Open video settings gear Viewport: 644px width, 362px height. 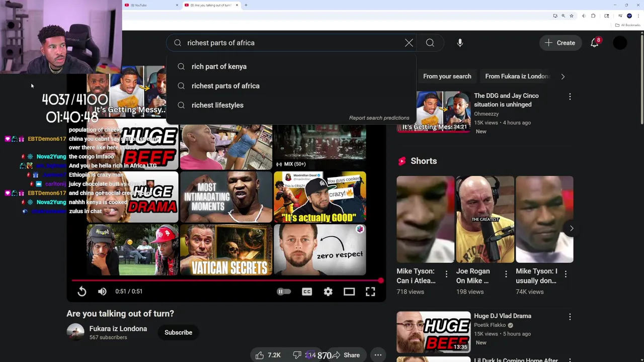click(x=328, y=291)
